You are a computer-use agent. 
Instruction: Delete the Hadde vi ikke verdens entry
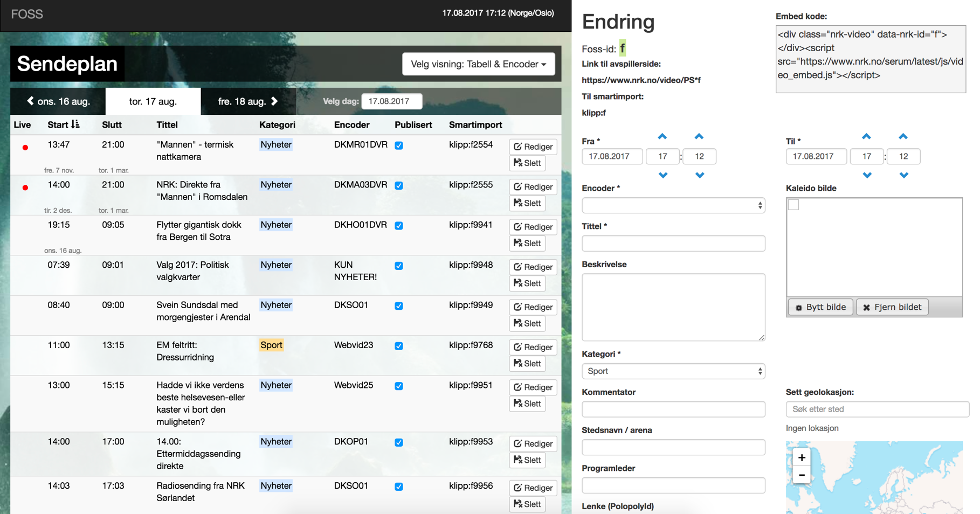527,404
